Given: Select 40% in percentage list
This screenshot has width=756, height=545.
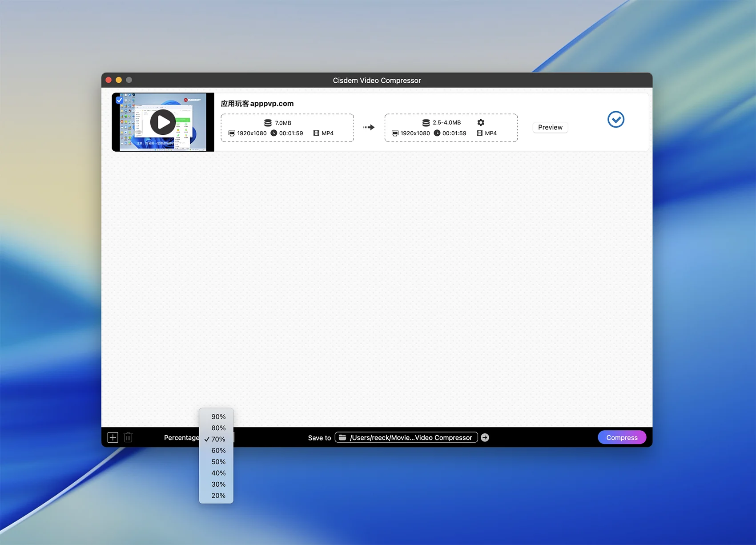Looking at the screenshot, I should click(x=218, y=473).
